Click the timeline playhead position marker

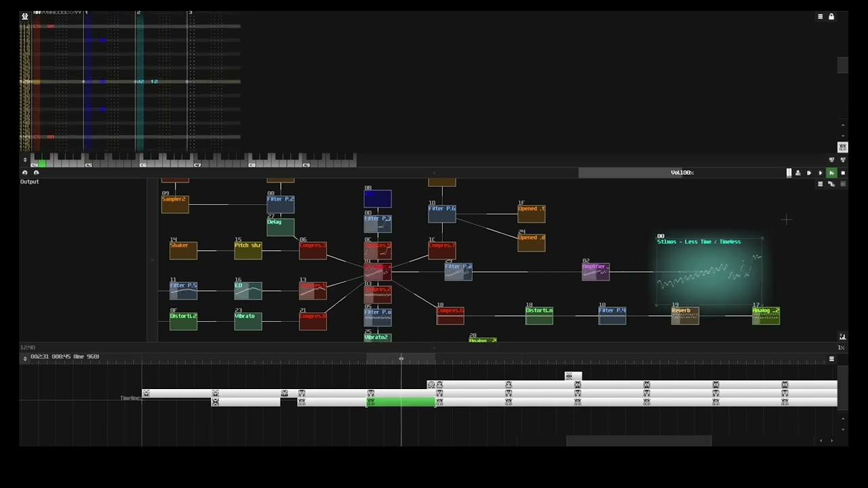[x=401, y=359]
